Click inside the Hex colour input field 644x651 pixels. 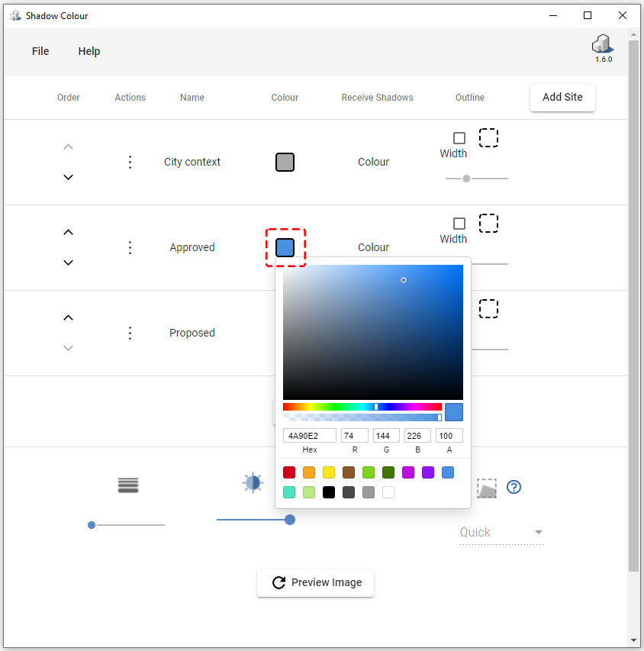308,435
